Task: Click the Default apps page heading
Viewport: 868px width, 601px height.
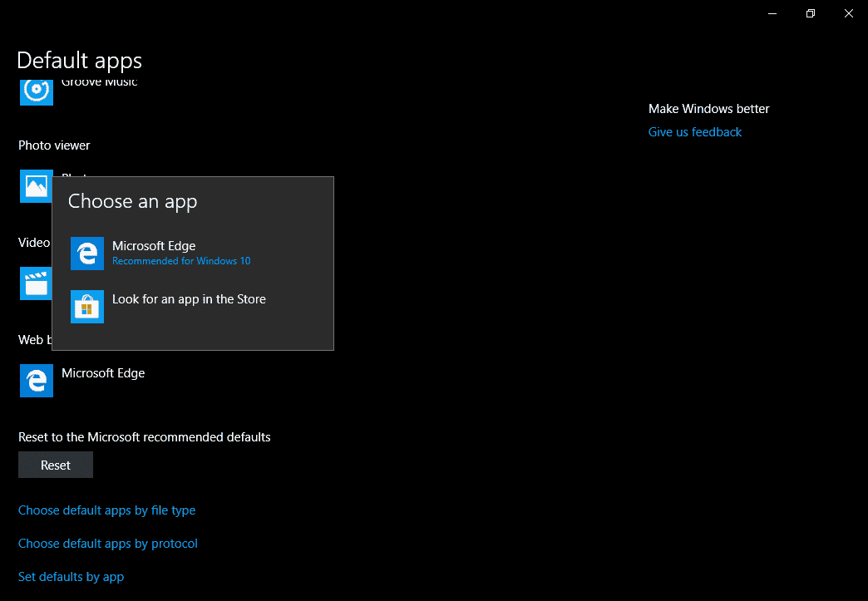Action: click(x=79, y=61)
